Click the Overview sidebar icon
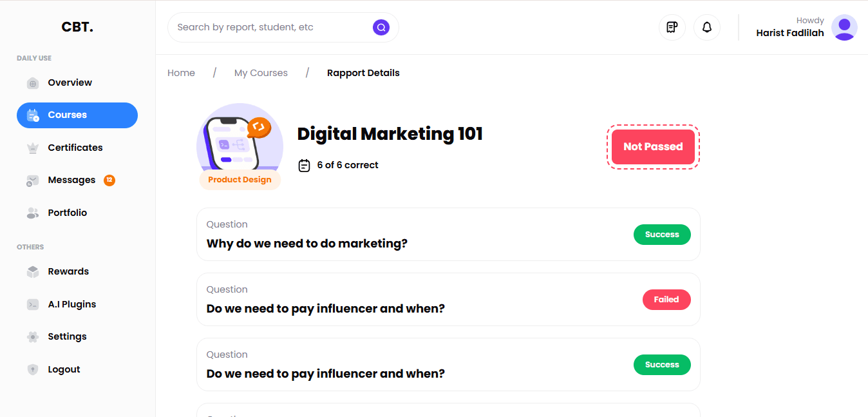The image size is (868, 417). pyautogui.click(x=33, y=83)
